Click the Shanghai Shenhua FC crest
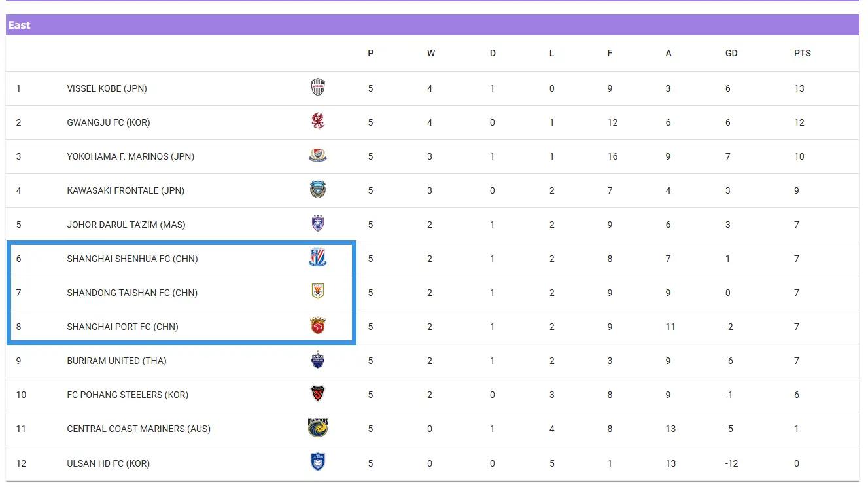 point(318,258)
